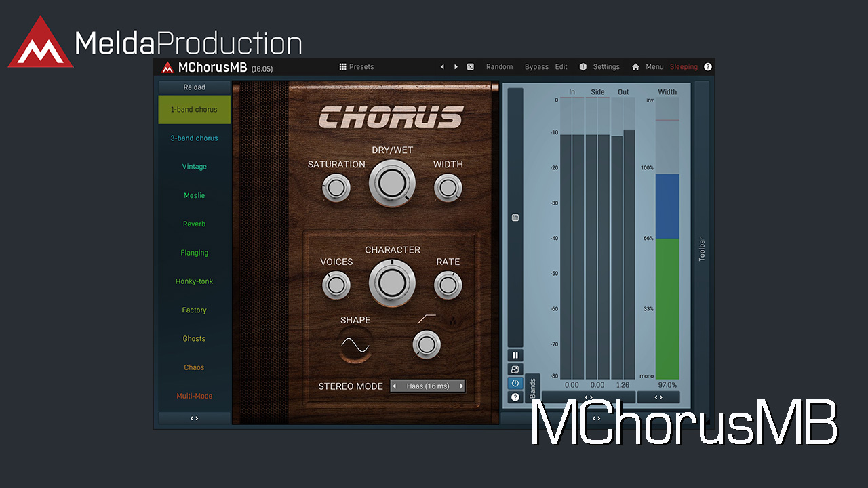
Task: Expand the preset list bottom arrows
Action: [x=195, y=418]
